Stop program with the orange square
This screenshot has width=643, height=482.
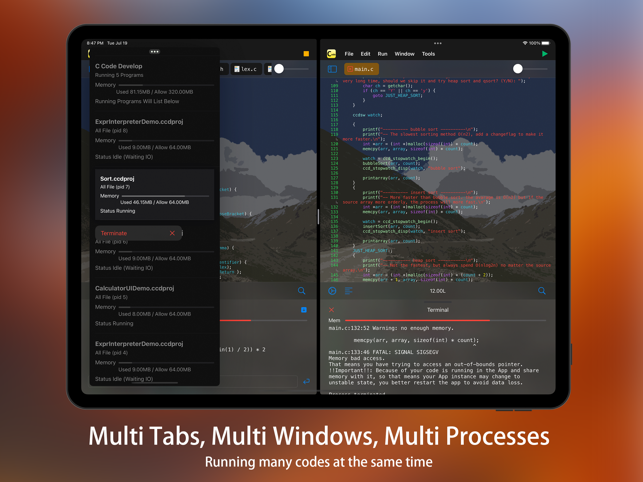tap(306, 54)
